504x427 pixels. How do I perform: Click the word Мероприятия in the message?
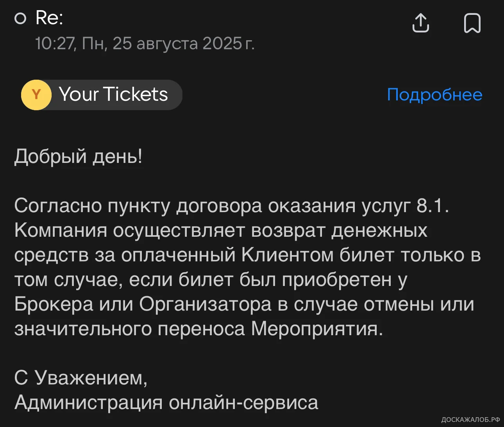tap(317, 329)
